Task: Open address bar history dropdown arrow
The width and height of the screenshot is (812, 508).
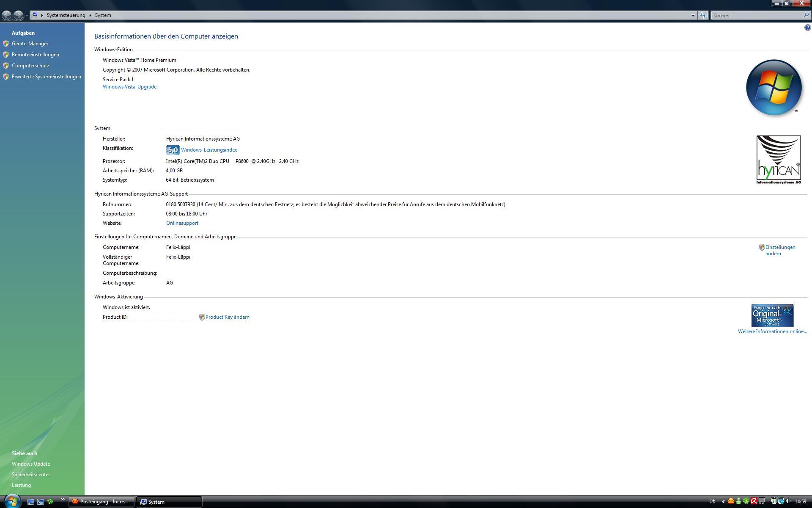Action: tap(693, 15)
